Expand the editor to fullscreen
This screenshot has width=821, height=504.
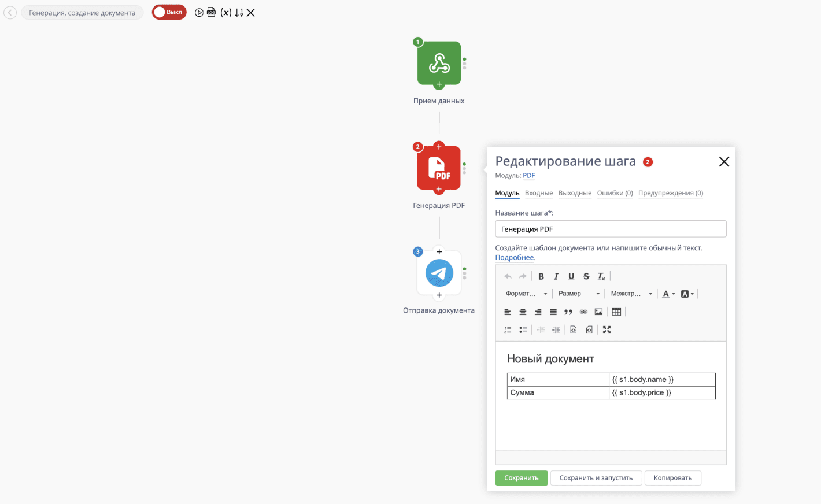click(606, 330)
